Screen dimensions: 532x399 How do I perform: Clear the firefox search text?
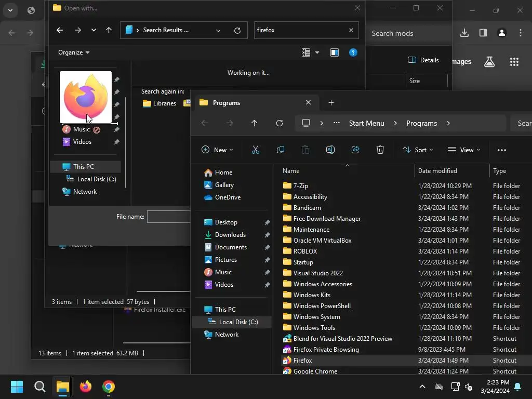351,30
